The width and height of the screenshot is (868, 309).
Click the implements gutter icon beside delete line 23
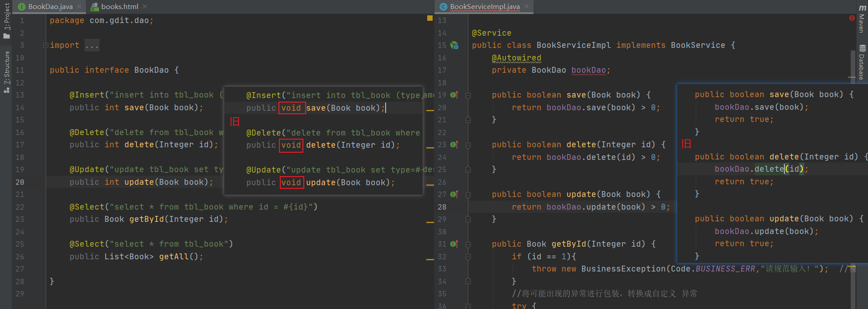tap(454, 145)
